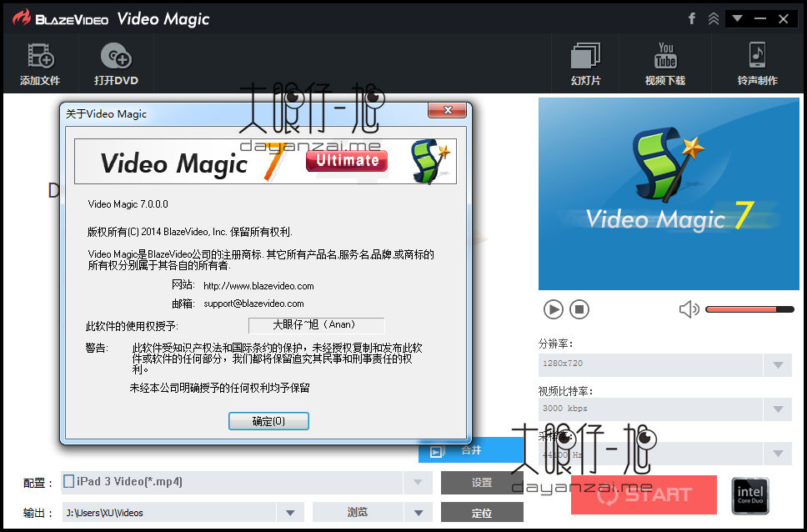This screenshot has width=807, height=532.
Task: Click OK 确定(O) in About dialog
Action: (268, 421)
